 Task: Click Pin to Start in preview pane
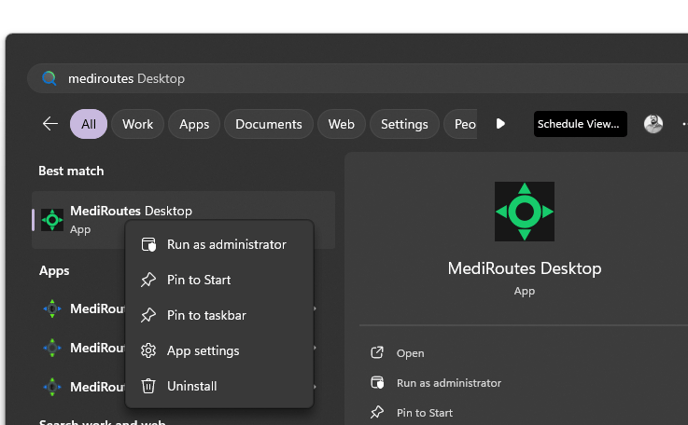click(425, 413)
